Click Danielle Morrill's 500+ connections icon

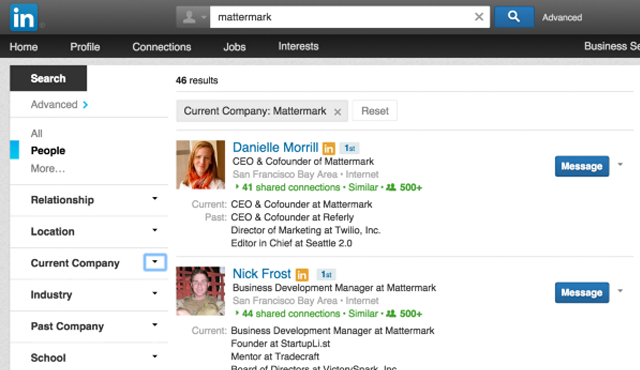(391, 187)
